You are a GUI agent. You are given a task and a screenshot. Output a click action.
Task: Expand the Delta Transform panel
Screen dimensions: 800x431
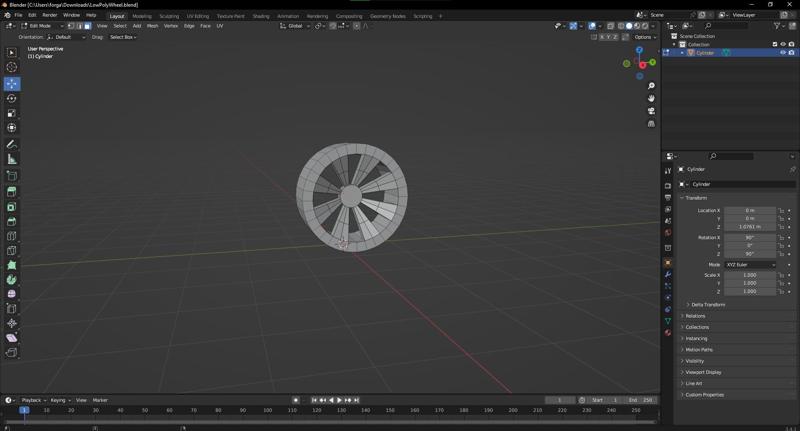[707, 305]
